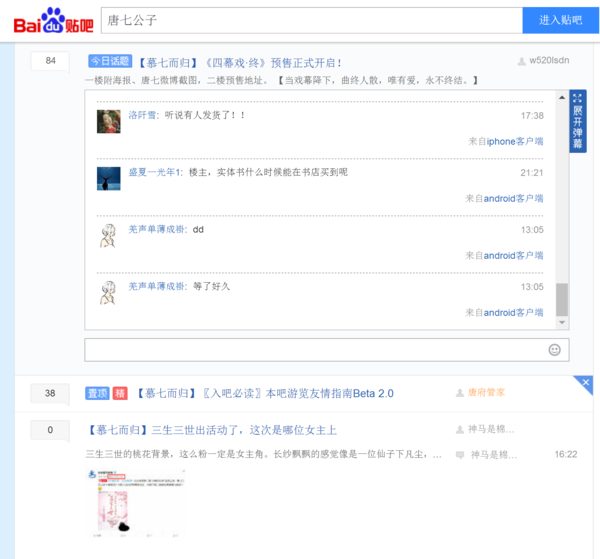Click the 今日话题 topic tag

click(109, 61)
